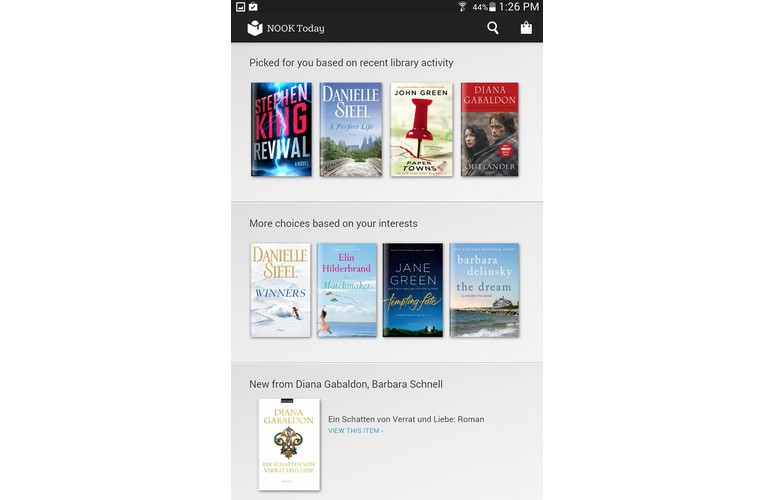Open the task notification icon in status bar
This screenshot has height=500, width=775.
(x=253, y=6)
